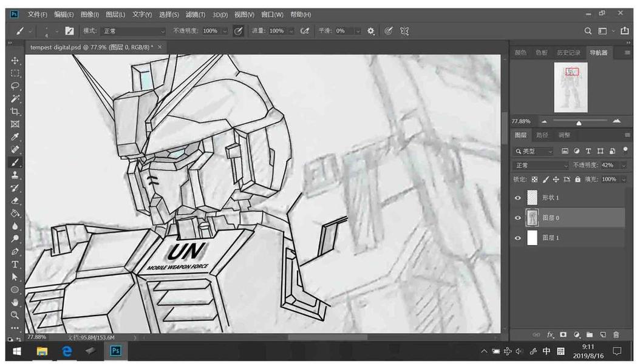Select the Eraser tool
The image size is (640, 364).
(15, 201)
